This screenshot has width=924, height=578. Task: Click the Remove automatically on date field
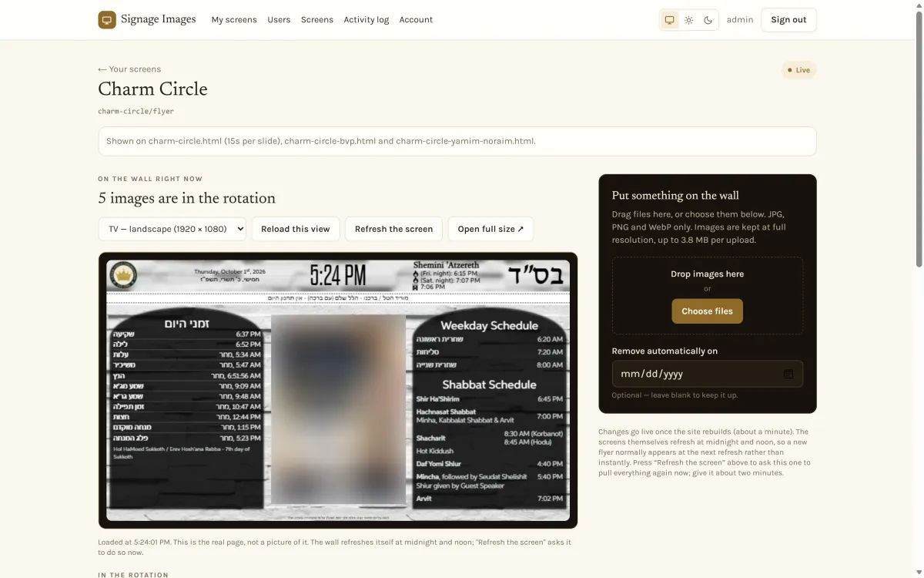[707, 374]
